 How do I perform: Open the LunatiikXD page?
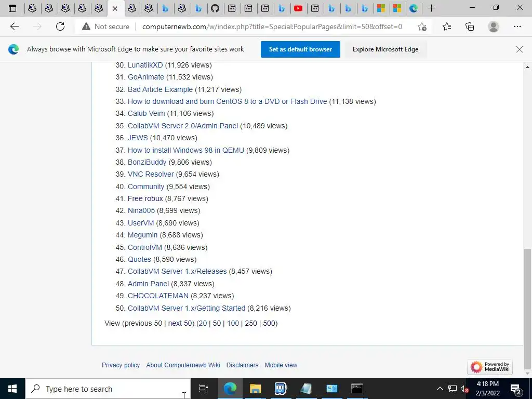click(x=145, y=65)
